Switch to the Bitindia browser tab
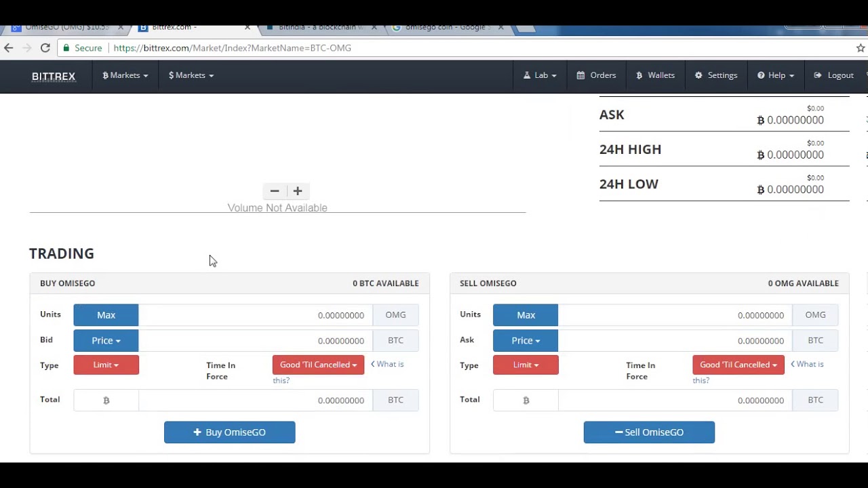This screenshot has height=488, width=868. 319,28
